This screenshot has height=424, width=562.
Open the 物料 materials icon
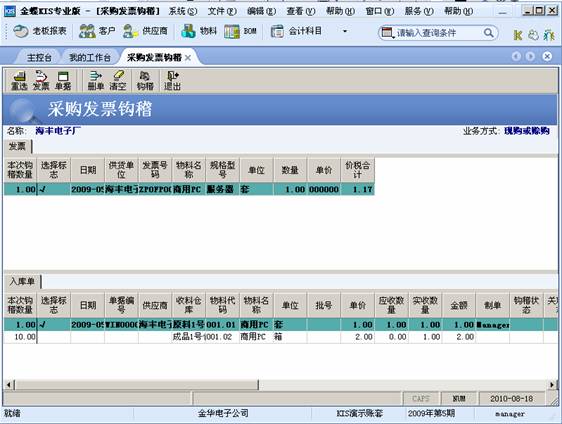click(199, 32)
